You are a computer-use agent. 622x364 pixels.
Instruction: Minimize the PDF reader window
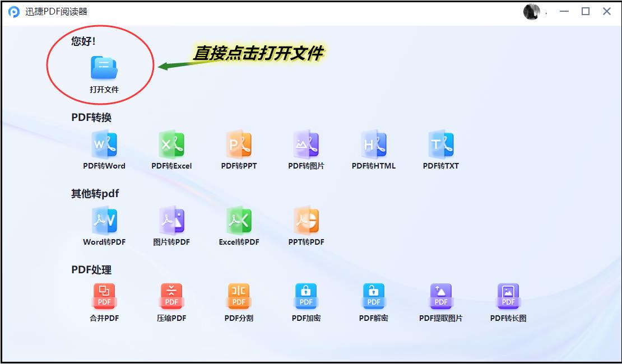pos(564,12)
